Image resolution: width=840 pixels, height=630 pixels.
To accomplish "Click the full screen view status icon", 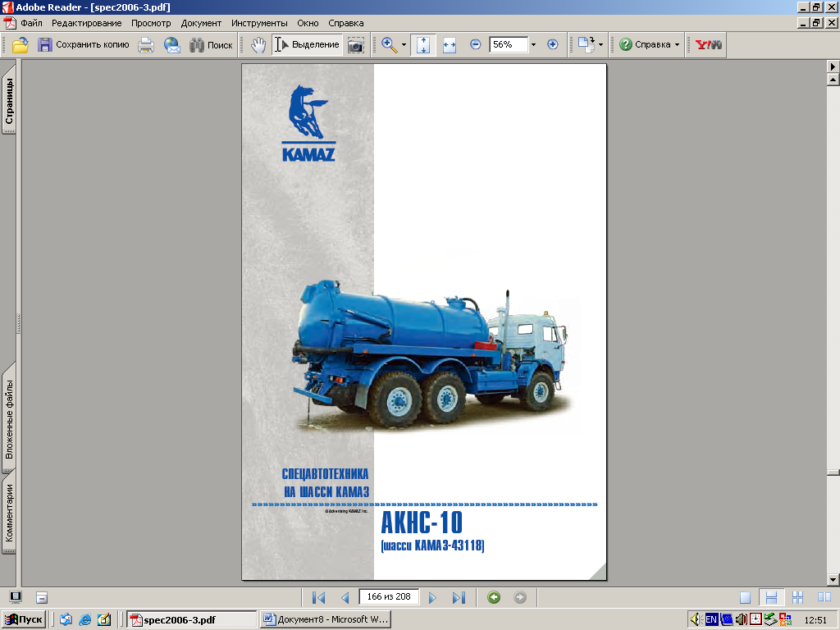I will 16,597.
